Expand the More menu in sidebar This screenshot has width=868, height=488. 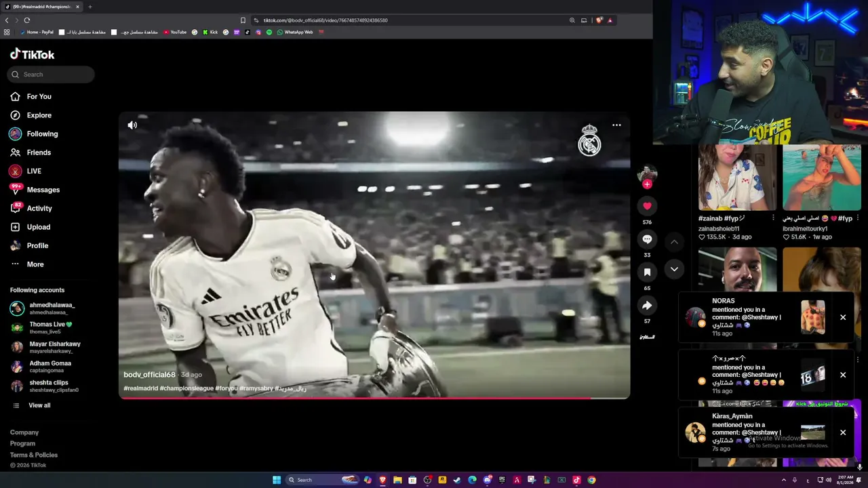27,264
